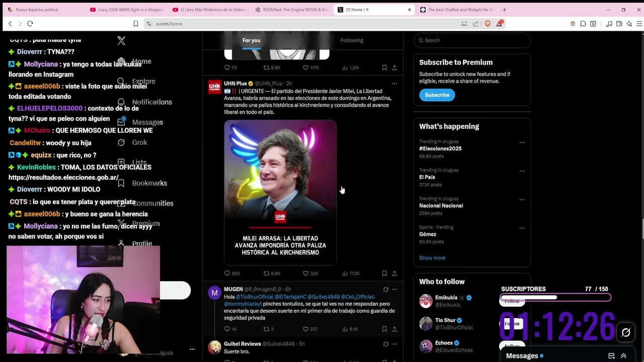
Task: Click the X search field
Action: click(x=472, y=40)
